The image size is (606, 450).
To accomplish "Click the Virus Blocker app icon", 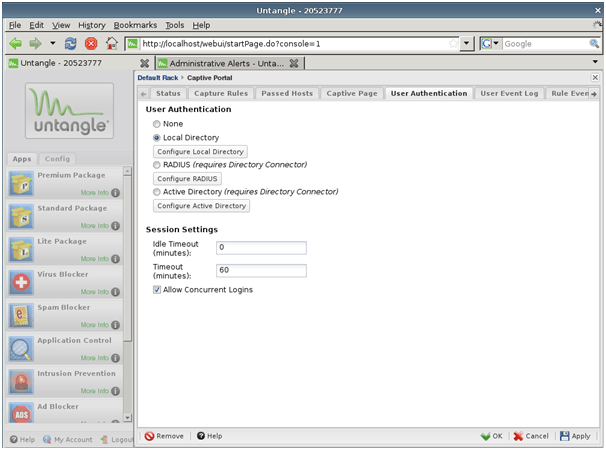I will (x=21, y=282).
